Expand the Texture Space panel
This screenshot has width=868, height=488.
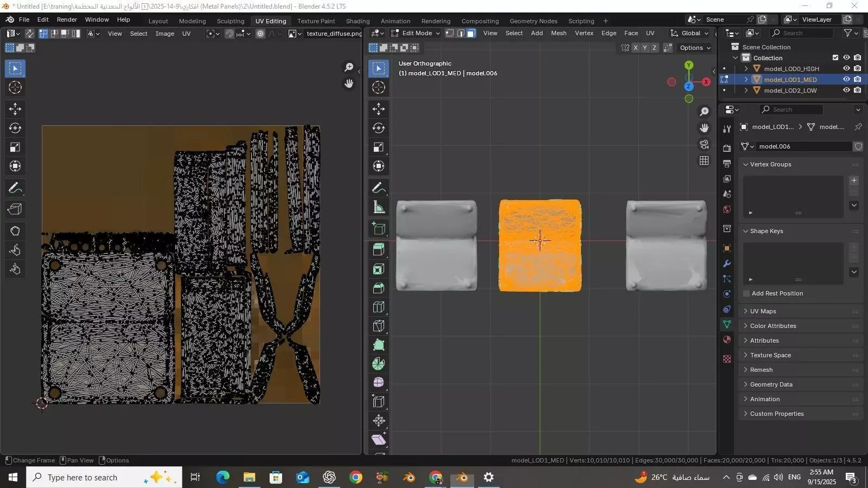pos(801,355)
